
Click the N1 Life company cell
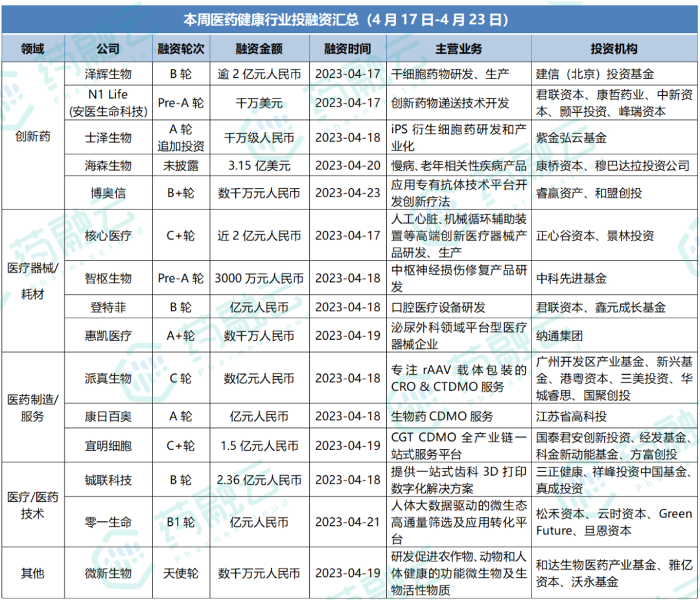click(x=108, y=102)
